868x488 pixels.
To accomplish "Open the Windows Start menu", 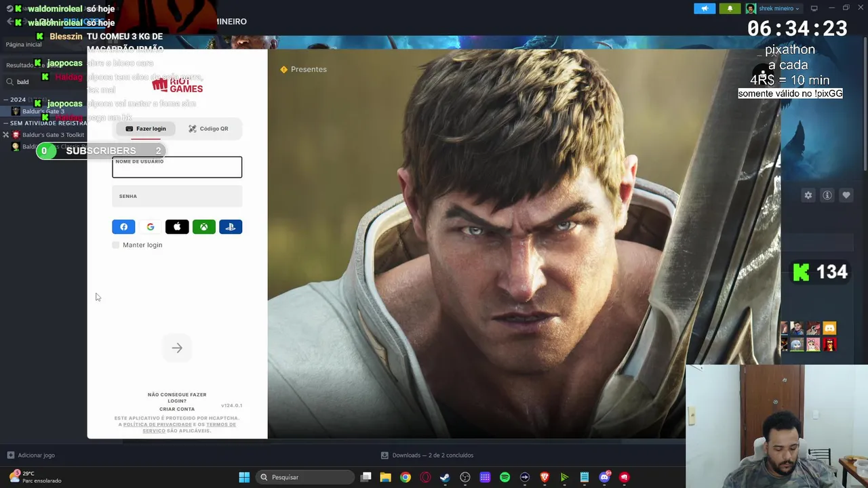I will pos(244,477).
